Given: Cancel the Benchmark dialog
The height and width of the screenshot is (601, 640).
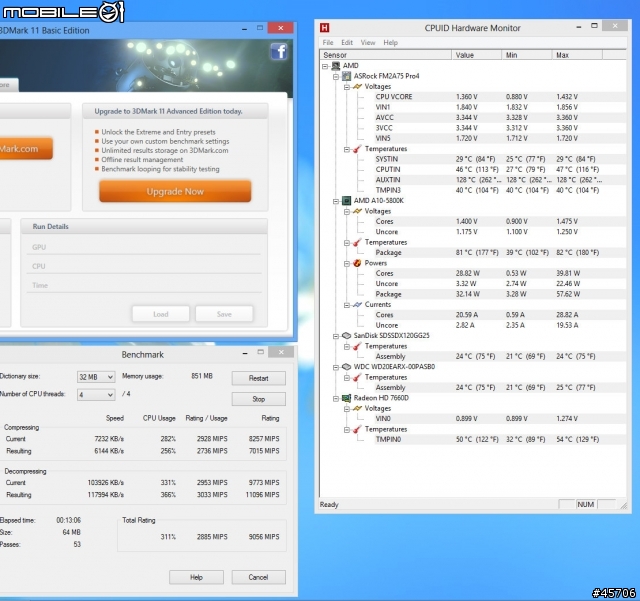Looking at the screenshot, I should point(258,577).
